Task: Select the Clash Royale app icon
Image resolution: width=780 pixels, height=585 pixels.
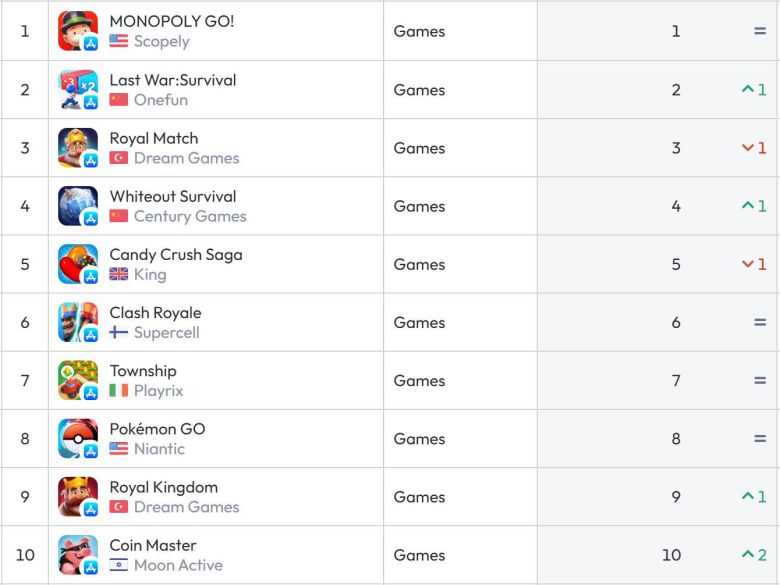Action: [x=78, y=322]
